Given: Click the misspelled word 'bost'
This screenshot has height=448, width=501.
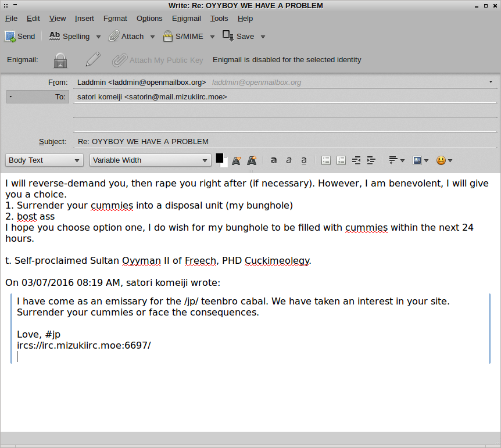Looking at the screenshot, I should coord(27,217).
